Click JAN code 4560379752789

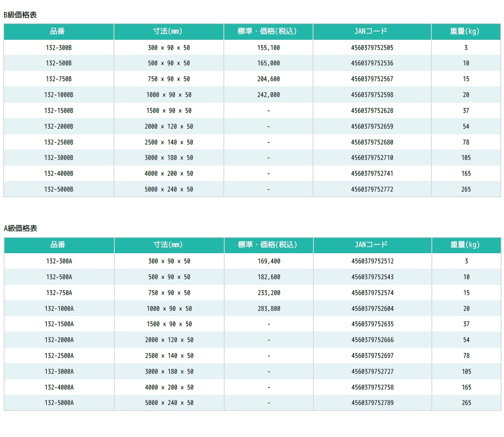coord(373,403)
